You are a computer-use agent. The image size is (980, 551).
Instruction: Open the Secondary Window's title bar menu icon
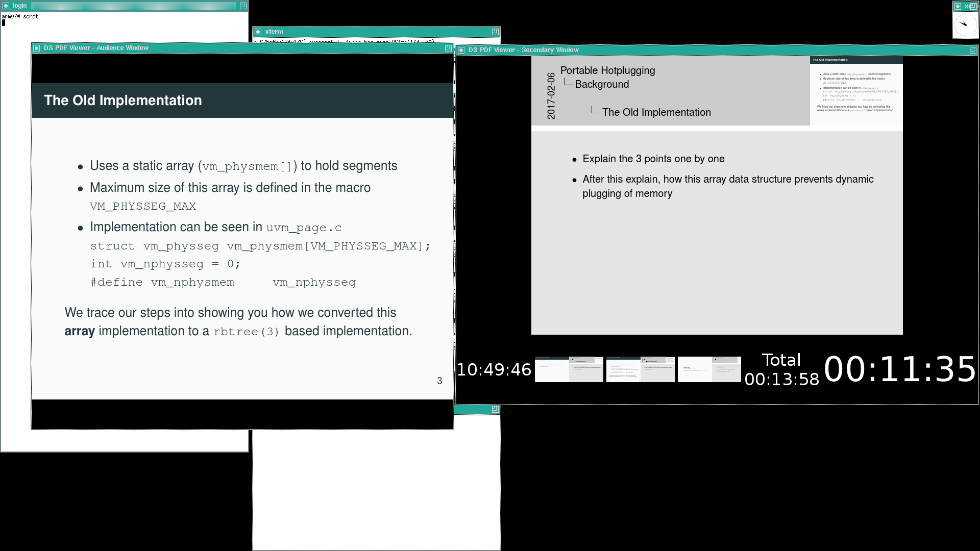click(x=461, y=50)
